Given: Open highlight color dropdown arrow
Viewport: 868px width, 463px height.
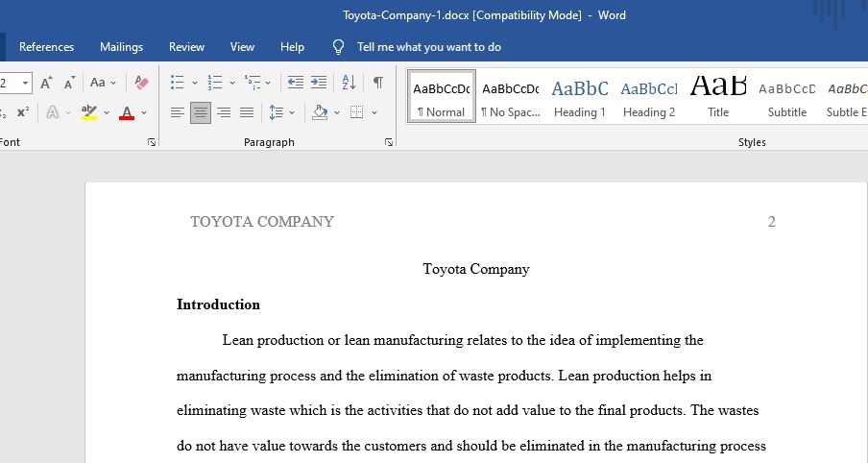Looking at the screenshot, I should point(107,113).
